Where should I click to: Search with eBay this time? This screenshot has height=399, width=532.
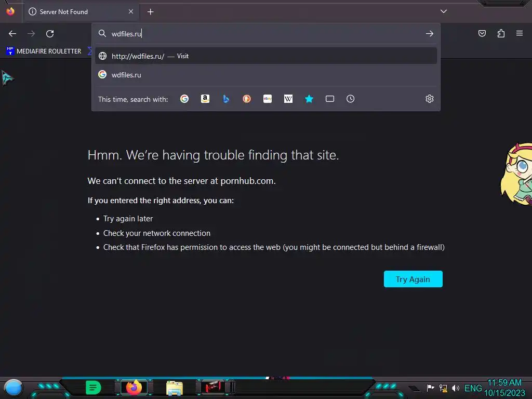click(268, 99)
